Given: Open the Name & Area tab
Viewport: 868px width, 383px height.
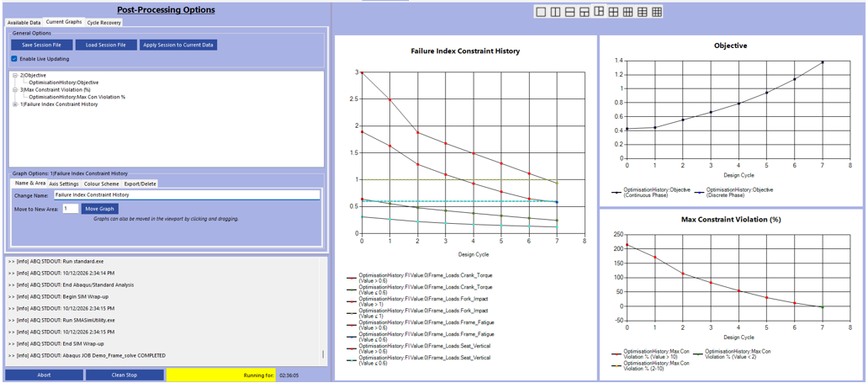Looking at the screenshot, I should [x=30, y=183].
